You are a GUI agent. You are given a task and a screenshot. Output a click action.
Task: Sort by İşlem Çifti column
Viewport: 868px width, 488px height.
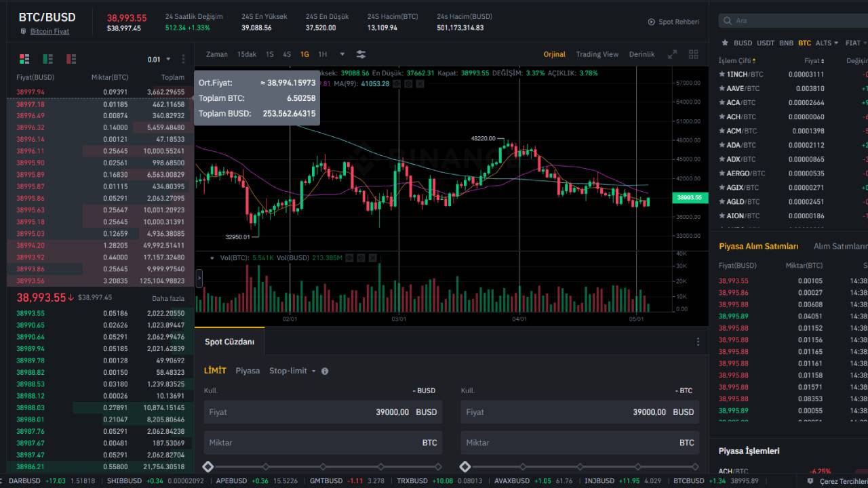point(737,61)
